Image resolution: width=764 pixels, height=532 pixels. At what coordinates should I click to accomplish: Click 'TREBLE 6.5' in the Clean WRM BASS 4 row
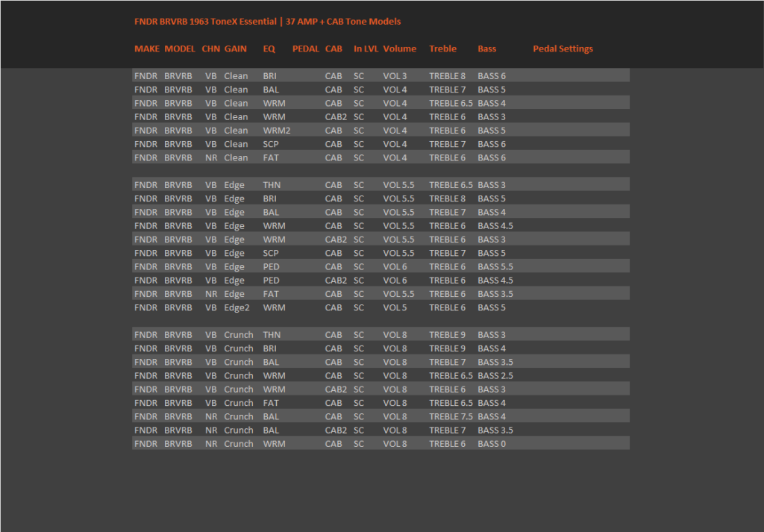tap(451, 103)
